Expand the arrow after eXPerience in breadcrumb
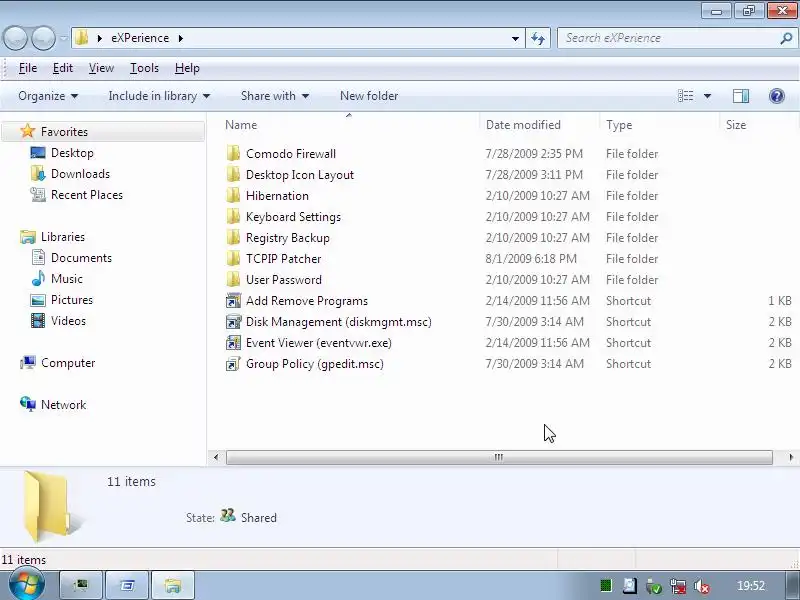Viewport: 800px width, 600px height. pos(181,38)
